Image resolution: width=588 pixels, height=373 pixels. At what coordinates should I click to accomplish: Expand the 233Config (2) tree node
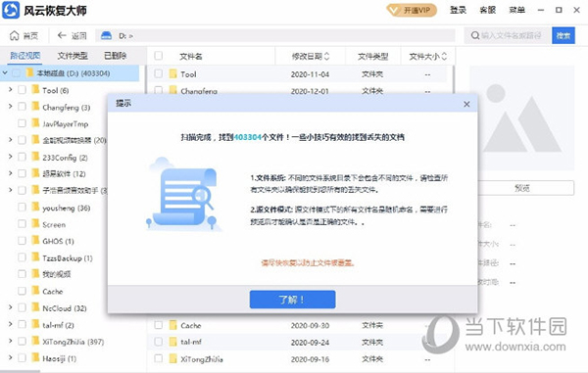(x=11, y=157)
